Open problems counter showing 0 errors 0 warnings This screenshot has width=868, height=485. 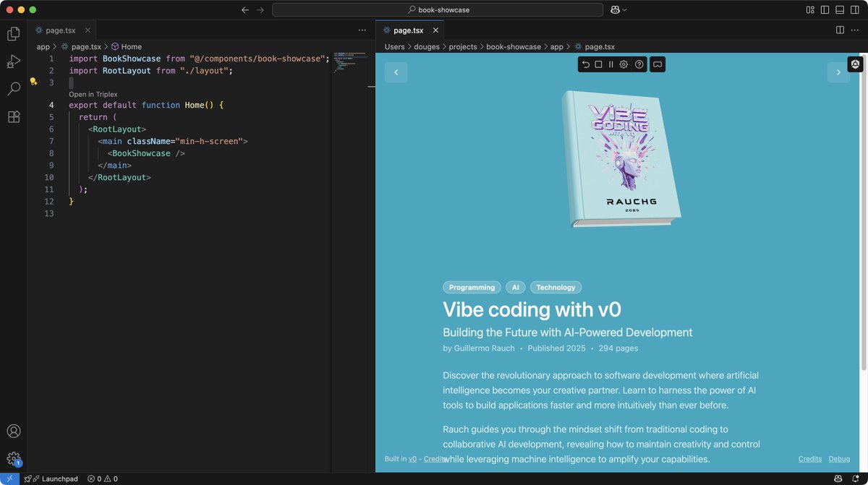(102, 478)
